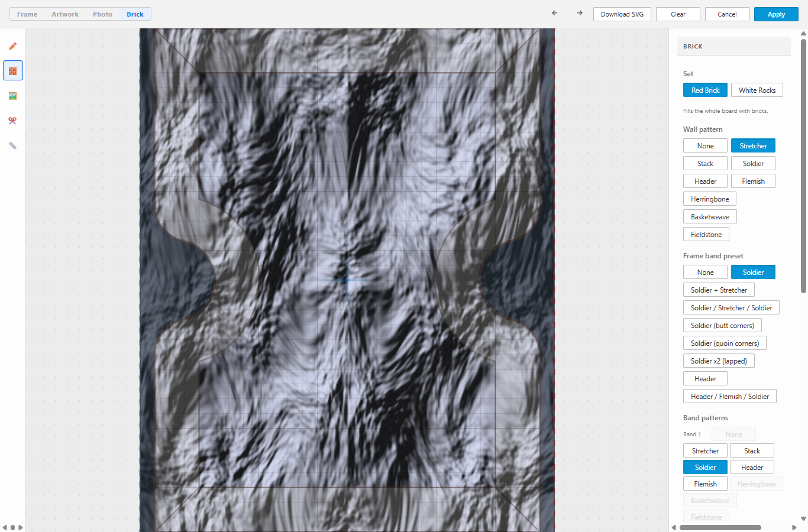This screenshot has height=532, width=808.
Task: Switch to the Photo tab
Action: tap(102, 14)
